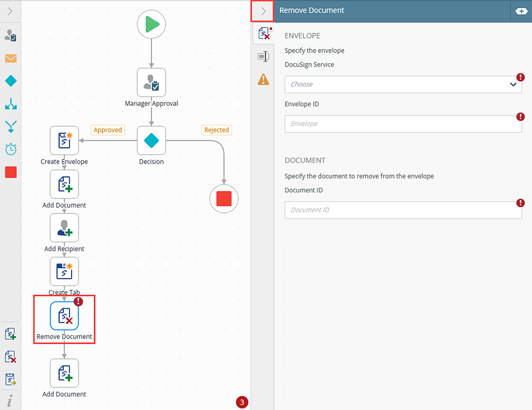
Task: Open the DocuSign Service dropdown
Action: [x=403, y=85]
